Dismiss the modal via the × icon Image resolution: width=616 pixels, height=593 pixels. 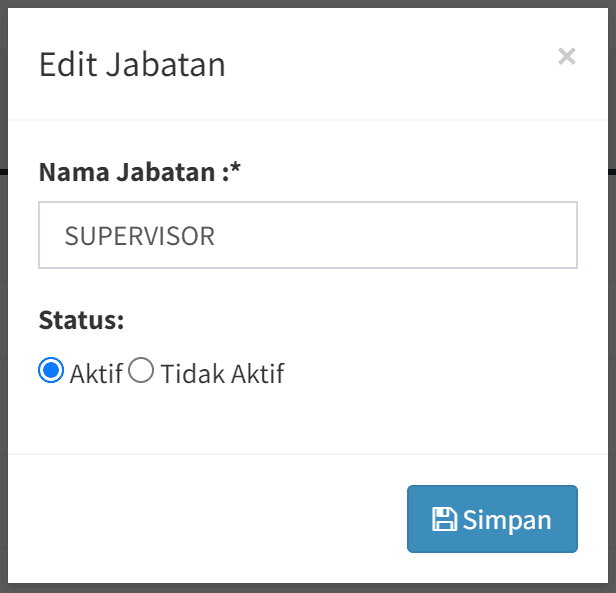pos(567,56)
